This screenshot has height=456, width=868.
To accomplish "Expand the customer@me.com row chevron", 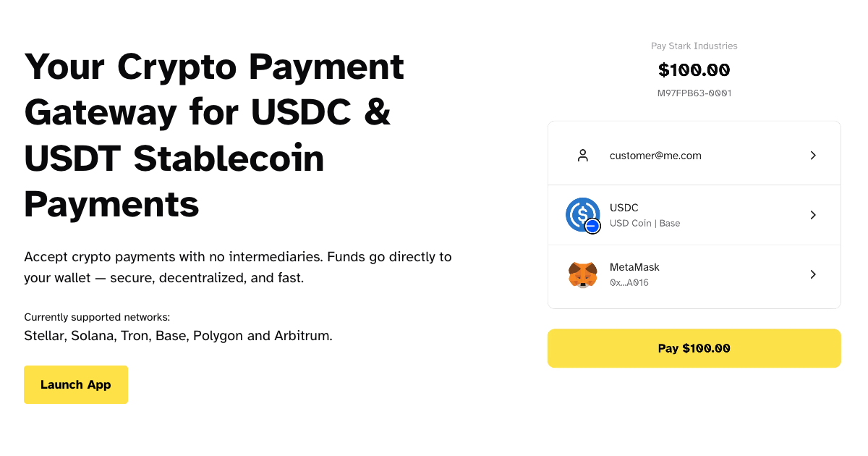I will coord(813,156).
